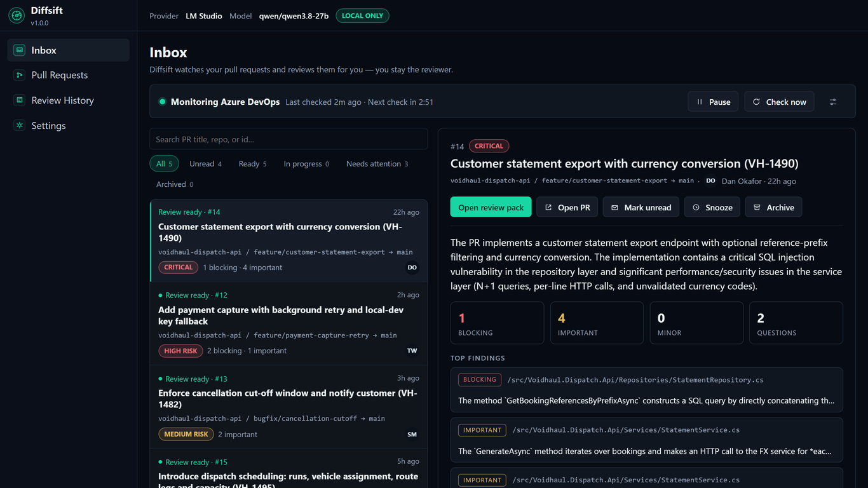Viewport: 868px width, 488px height.
Task: Go to Pull Requests in sidebar
Action: click(x=69, y=75)
